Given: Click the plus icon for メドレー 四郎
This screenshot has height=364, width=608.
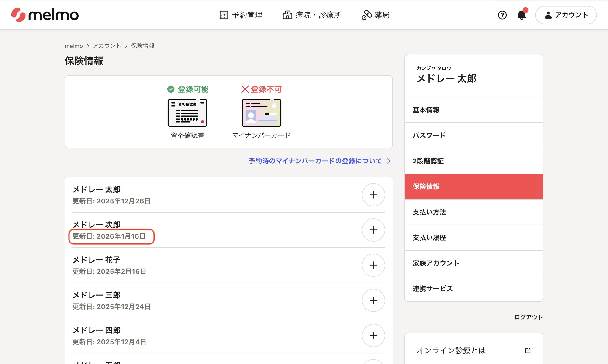Looking at the screenshot, I should click(x=373, y=336).
